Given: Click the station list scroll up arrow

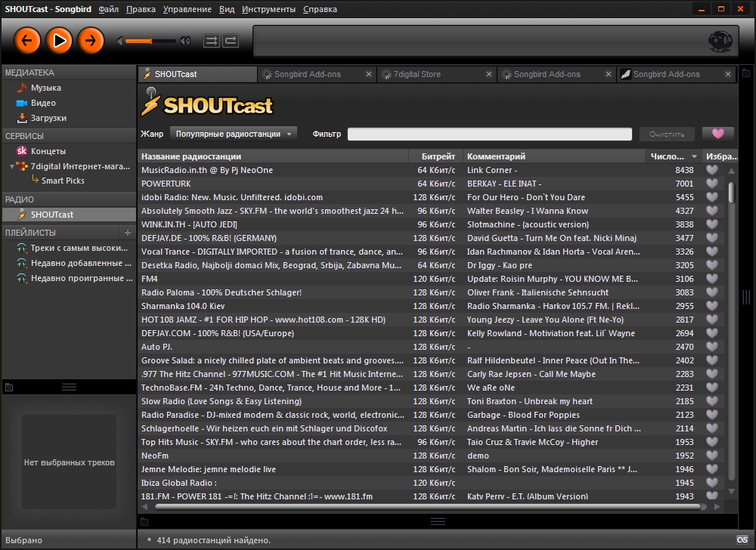Looking at the screenshot, I should [731, 171].
